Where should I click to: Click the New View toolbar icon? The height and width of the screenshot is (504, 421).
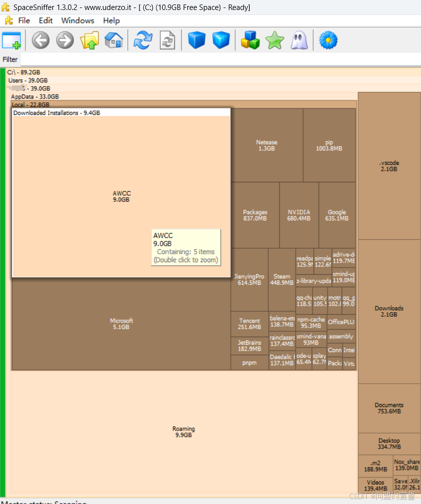tap(11, 40)
